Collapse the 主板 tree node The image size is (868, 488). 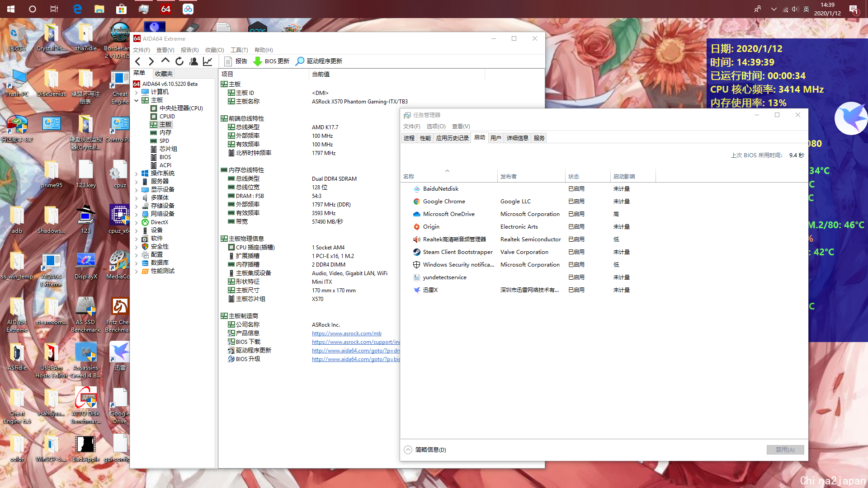click(137, 100)
